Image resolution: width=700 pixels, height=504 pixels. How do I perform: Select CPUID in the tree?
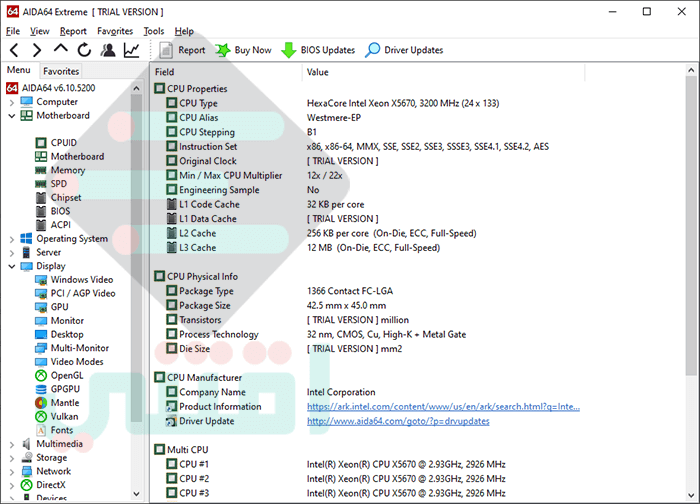(56, 142)
